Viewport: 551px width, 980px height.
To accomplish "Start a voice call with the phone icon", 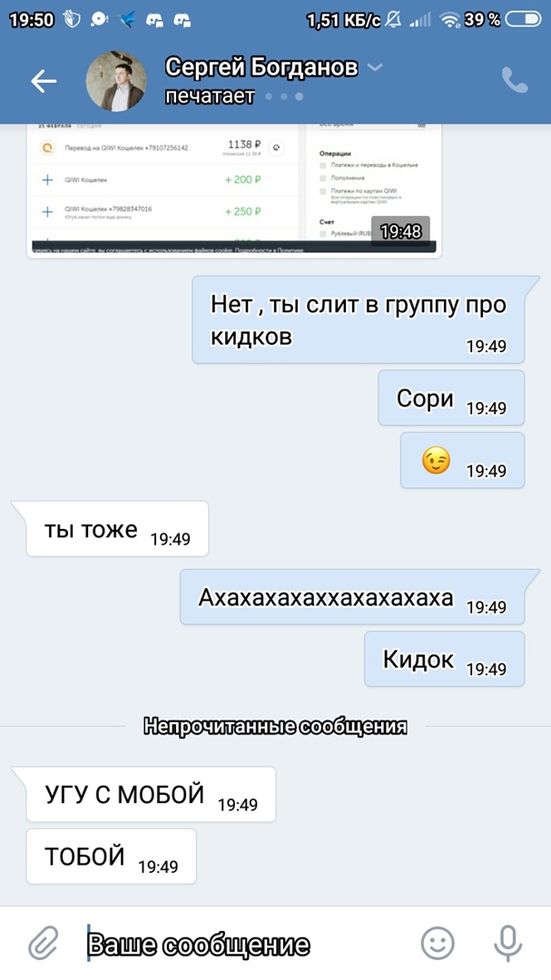I will click(515, 80).
